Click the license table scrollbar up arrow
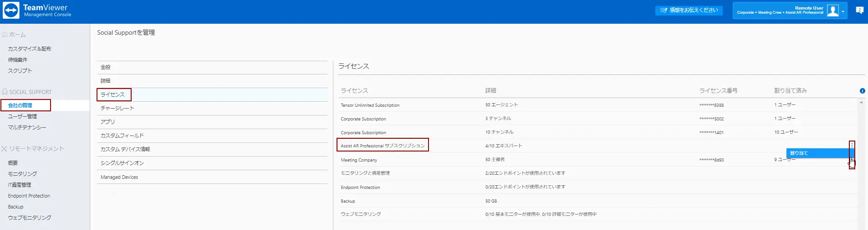868x230 pixels. click(861, 102)
